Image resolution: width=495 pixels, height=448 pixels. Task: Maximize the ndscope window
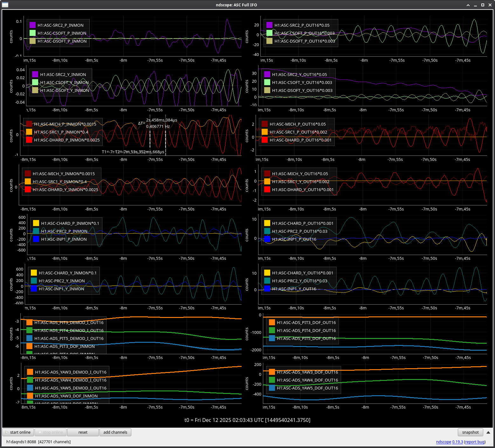coord(483,5)
